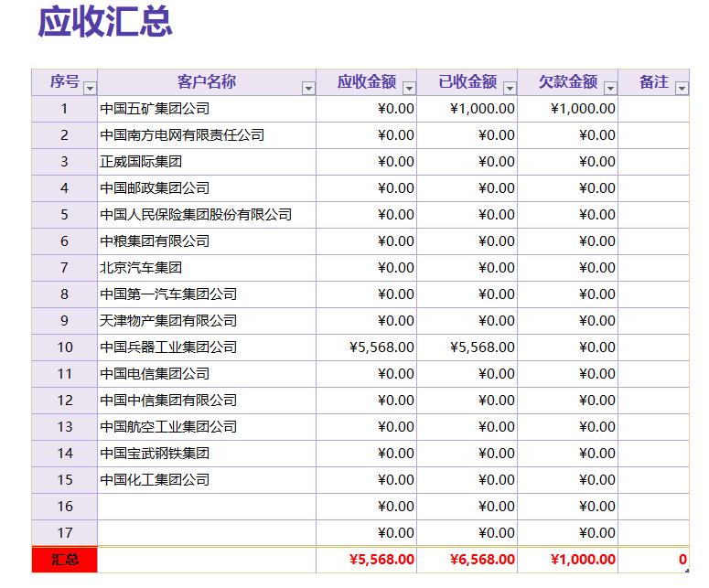This screenshot has height=588, width=709.
Task: Click the red 汇总 total row label
Action: point(65,560)
